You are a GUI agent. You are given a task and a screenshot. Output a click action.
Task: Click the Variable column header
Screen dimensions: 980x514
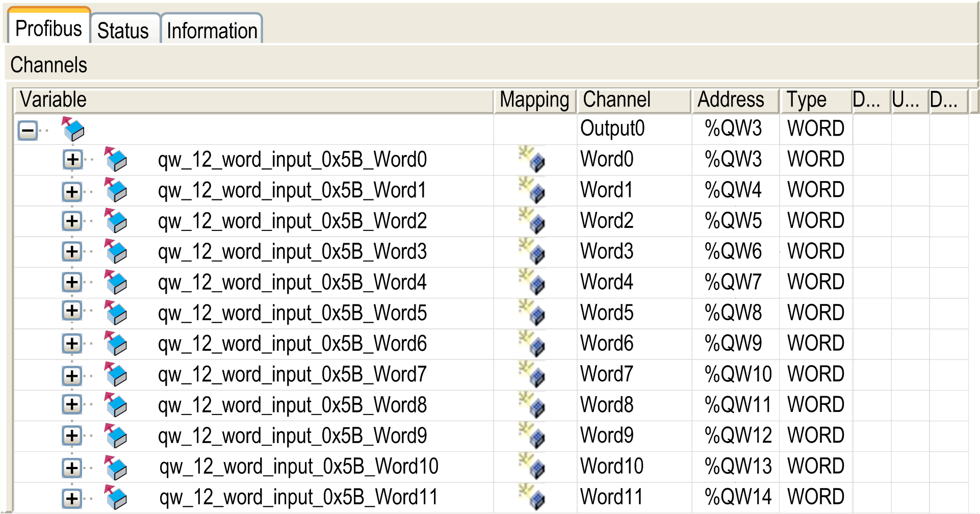253,100
